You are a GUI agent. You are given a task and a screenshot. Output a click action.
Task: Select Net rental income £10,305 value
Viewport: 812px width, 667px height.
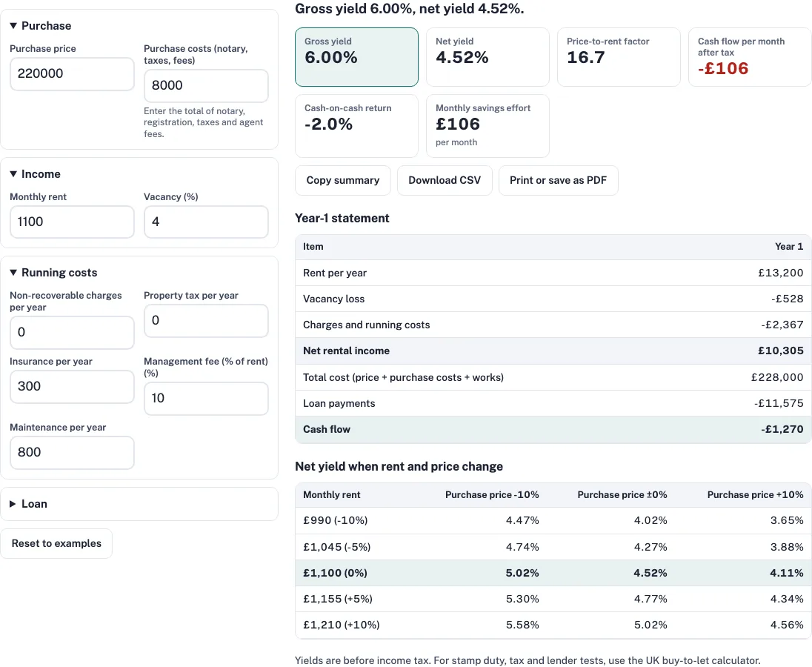coord(780,351)
